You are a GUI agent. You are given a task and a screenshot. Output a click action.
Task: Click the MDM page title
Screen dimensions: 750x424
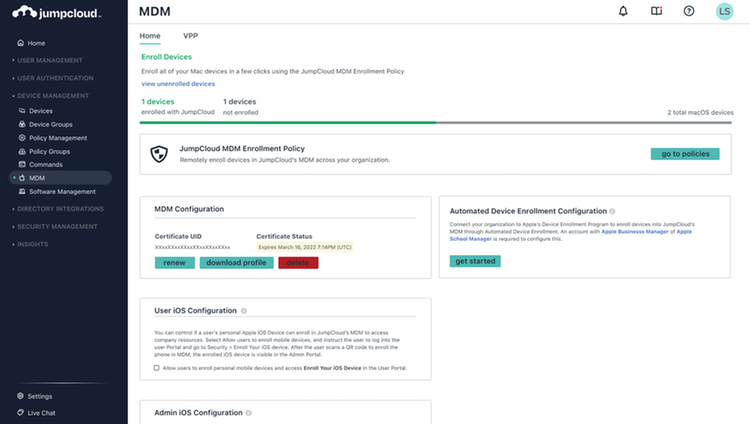154,11
